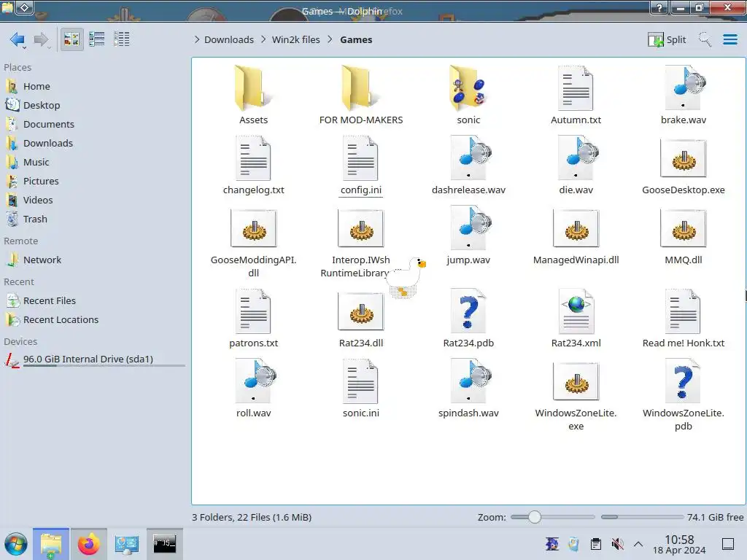Select the MMQ.dll file
The width and height of the screenshot is (747, 560).
point(683,236)
